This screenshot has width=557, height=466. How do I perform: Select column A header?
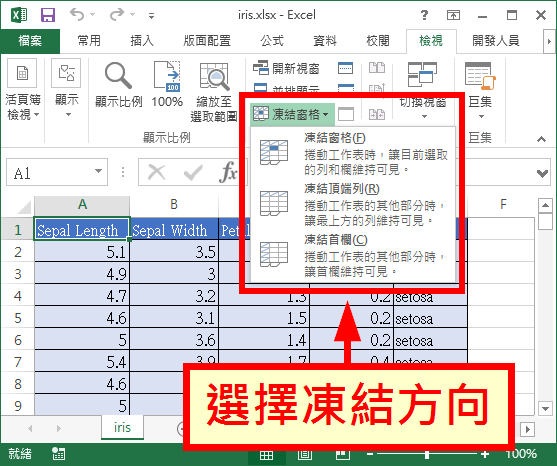pyautogui.click(x=82, y=205)
